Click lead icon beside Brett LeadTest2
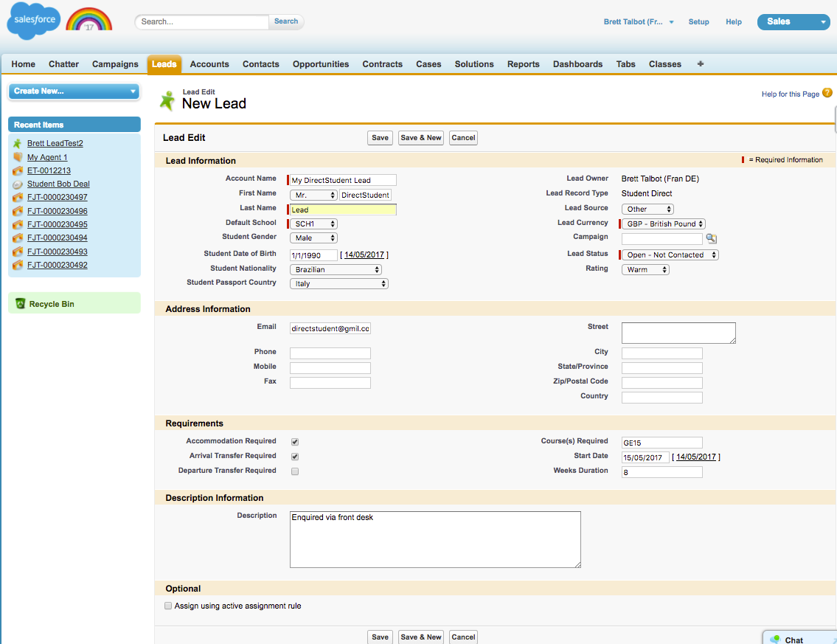 pyautogui.click(x=18, y=144)
